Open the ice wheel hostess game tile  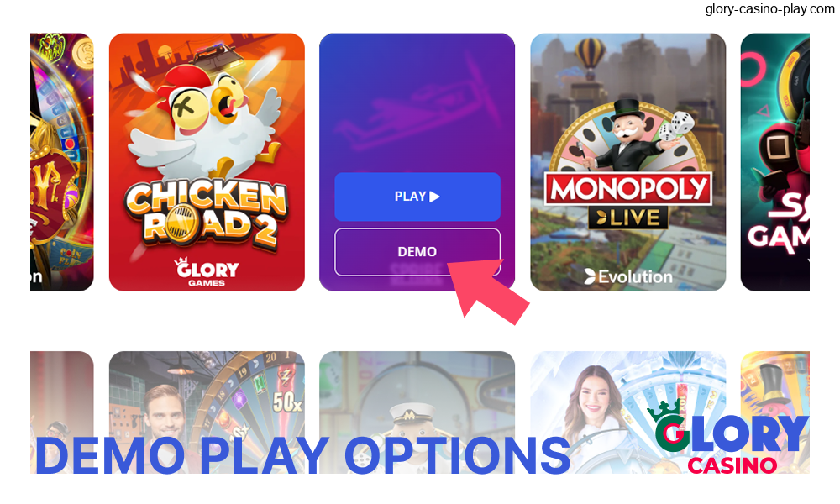(627, 412)
